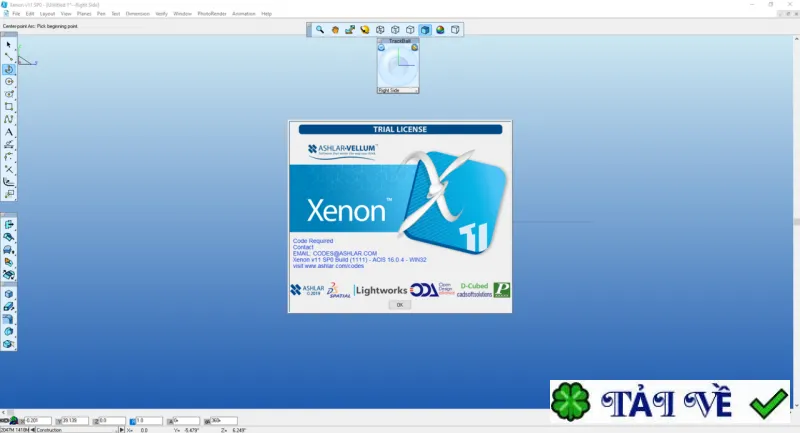Open the Right Side view dropdown in TrackBall
800x433 pixels.
(398, 90)
